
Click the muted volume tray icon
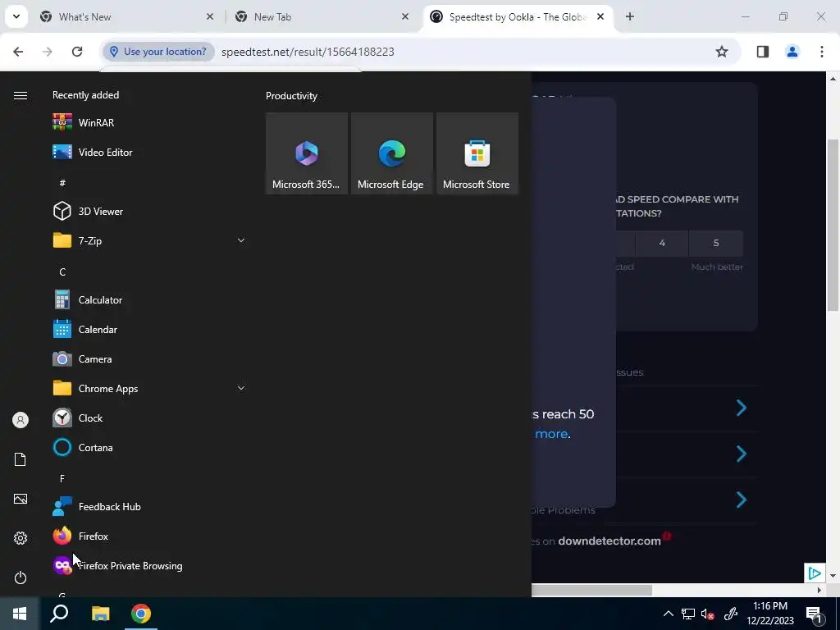708,614
